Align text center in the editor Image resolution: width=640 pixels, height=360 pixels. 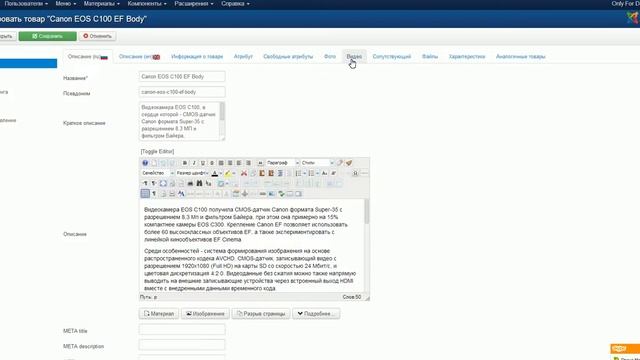230,163
